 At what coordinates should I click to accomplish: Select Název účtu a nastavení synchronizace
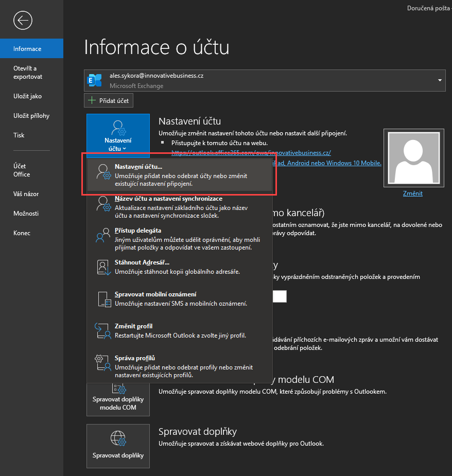[x=180, y=207]
